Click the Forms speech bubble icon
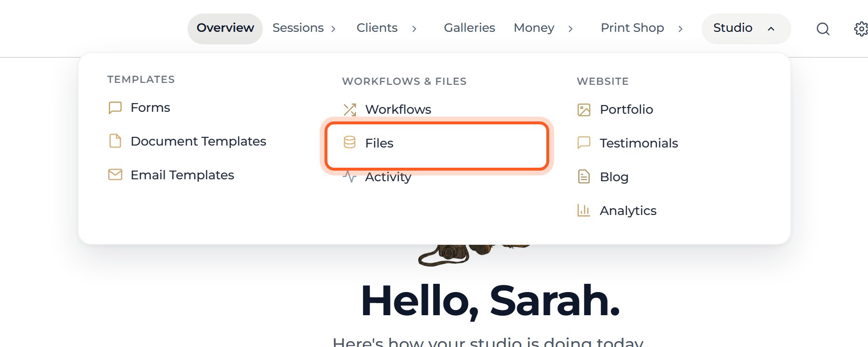 click(x=115, y=107)
